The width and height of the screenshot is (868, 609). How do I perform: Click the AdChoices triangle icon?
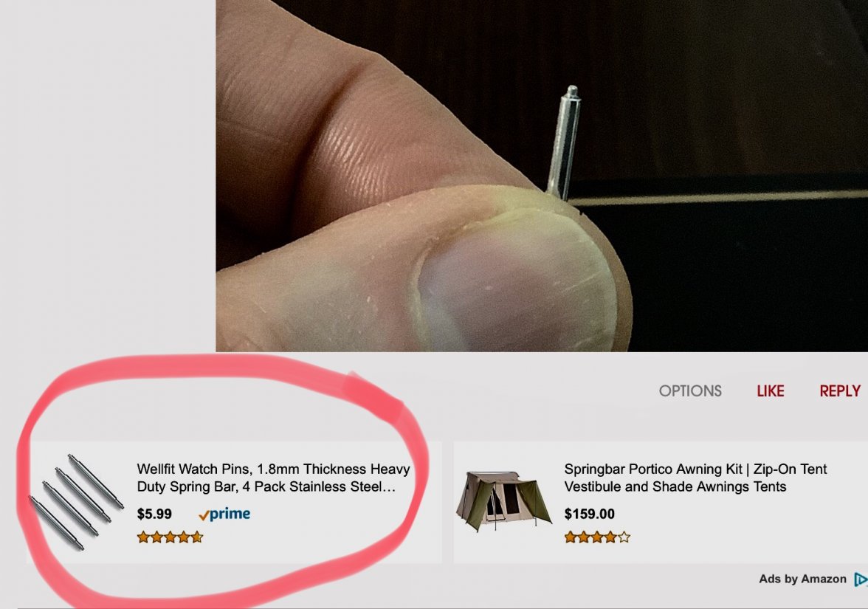pyautogui.click(x=861, y=579)
